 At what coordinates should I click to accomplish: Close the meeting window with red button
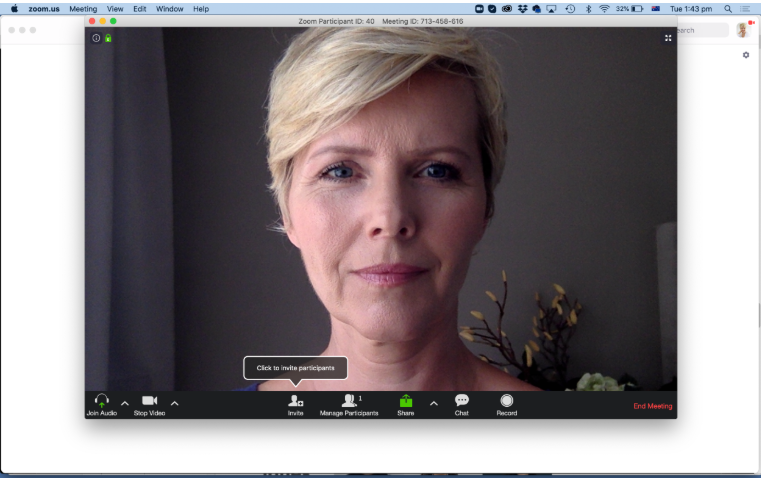[92, 21]
